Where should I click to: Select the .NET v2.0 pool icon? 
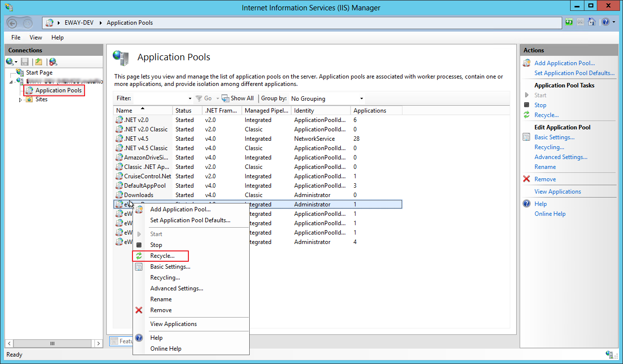click(119, 120)
